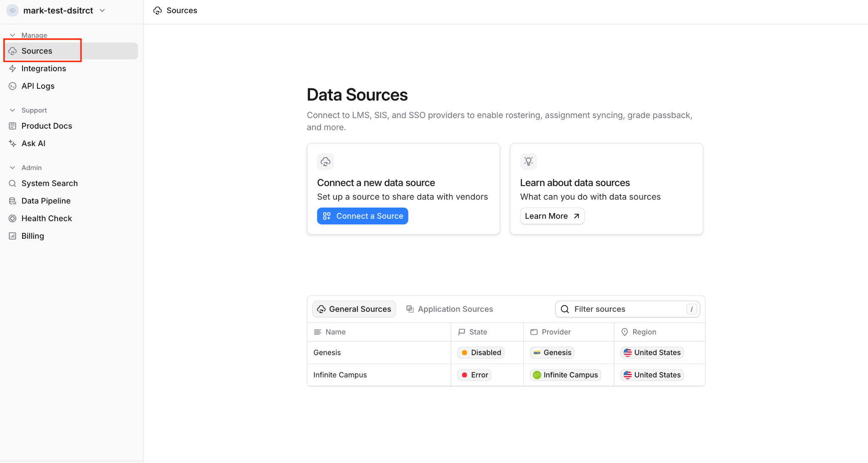Click the Data Pipeline database icon
Image resolution: width=868 pixels, height=463 pixels.
13,201
